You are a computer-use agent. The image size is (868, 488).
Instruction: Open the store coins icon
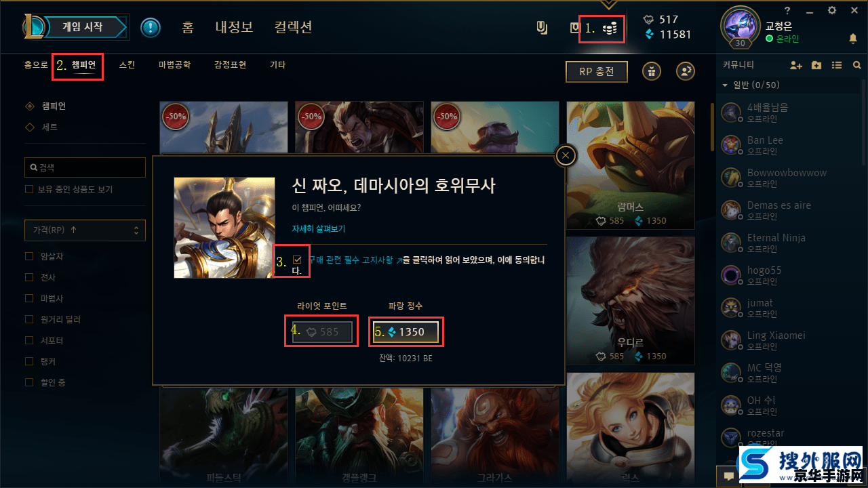pyautogui.click(x=610, y=28)
